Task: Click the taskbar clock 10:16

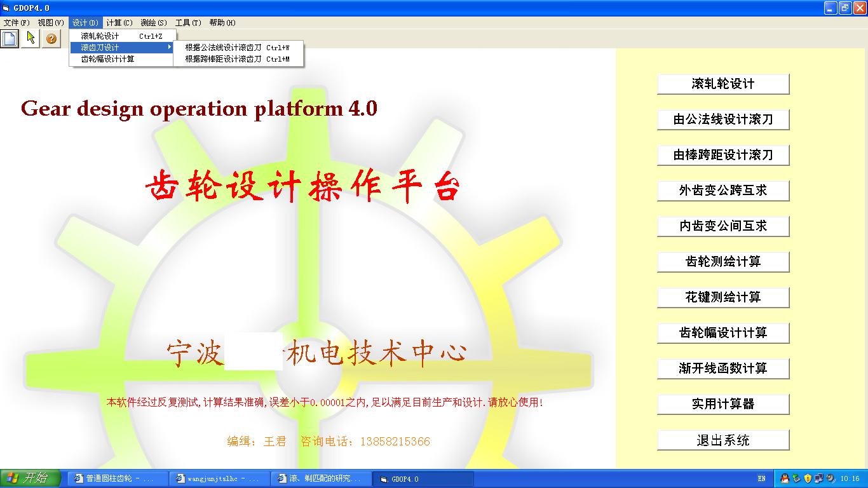Action: click(850, 478)
